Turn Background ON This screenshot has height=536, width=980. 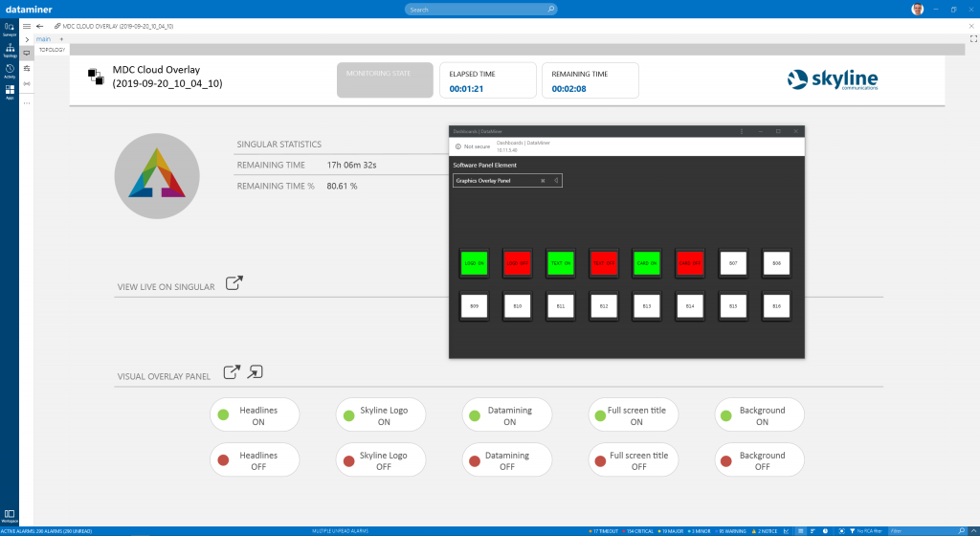coord(759,414)
